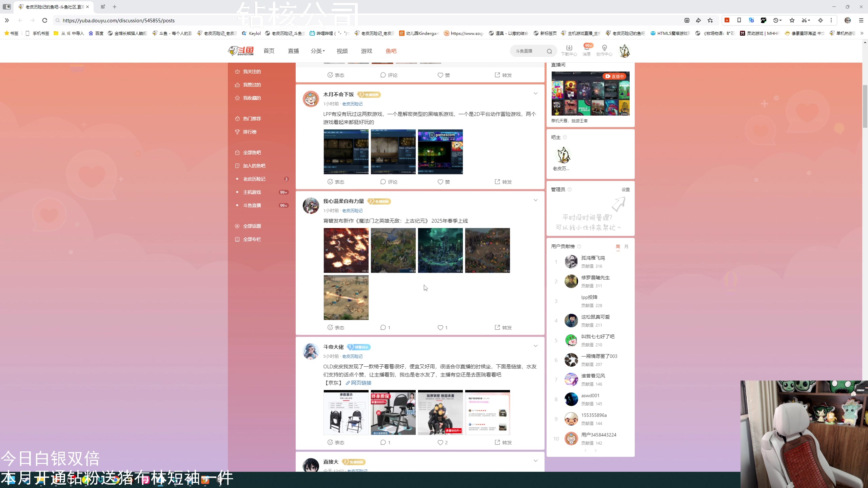Open the Keylol bookmark
This screenshot has width=868, height=488.
click(251, 33)
